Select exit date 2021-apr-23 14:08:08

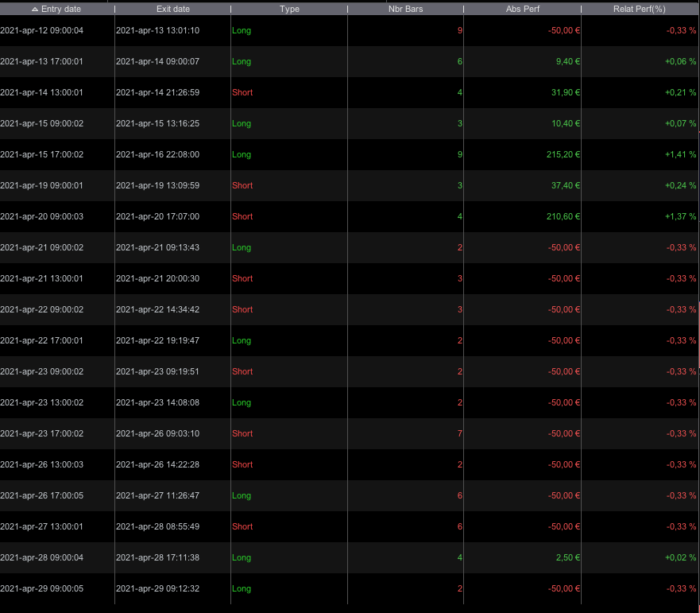157,402
